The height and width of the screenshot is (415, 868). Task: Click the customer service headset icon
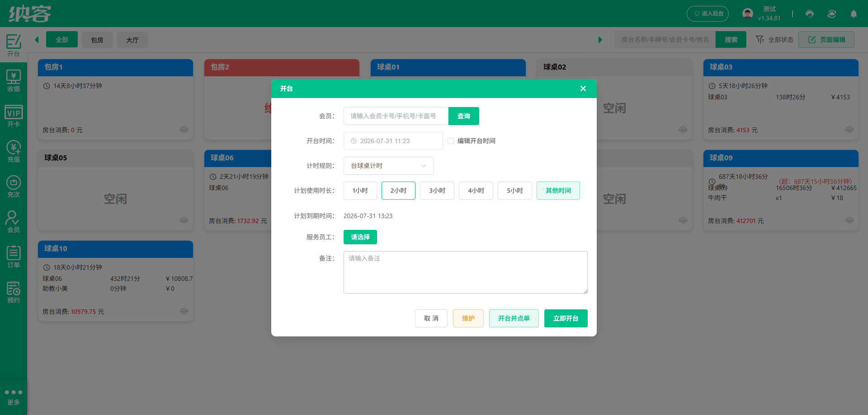click(810, 14)
